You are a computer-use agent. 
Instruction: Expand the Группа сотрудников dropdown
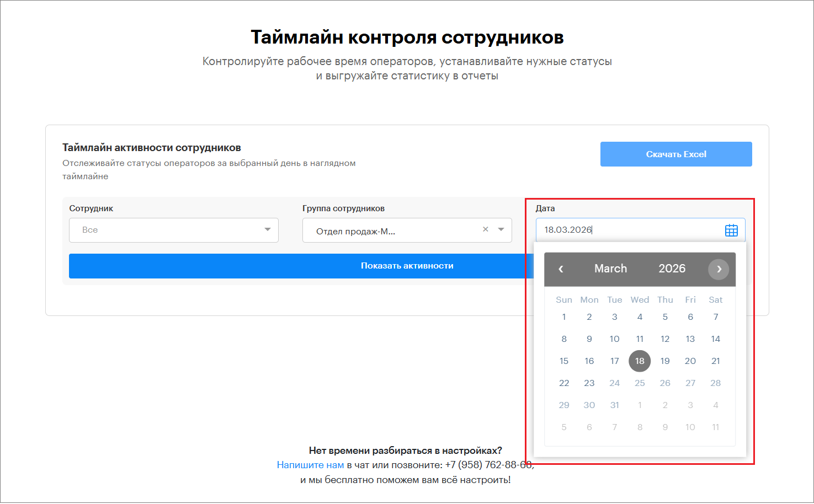(501, 230)
